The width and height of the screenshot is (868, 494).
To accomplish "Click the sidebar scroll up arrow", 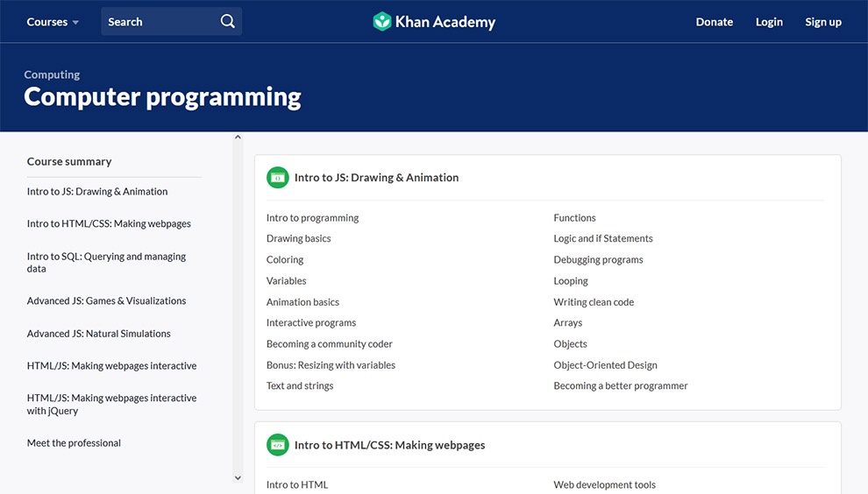I will (238, 138).
